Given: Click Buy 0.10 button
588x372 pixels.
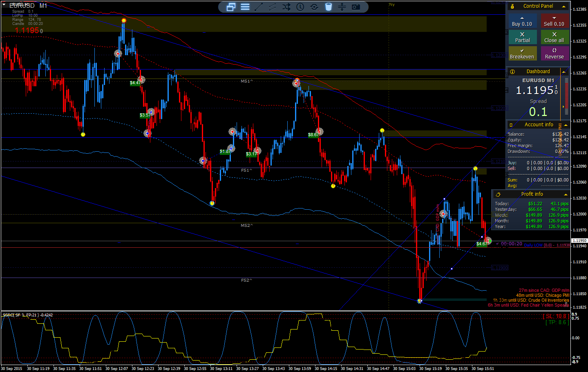Looking at the screenshot, I should tap(522, 21).
